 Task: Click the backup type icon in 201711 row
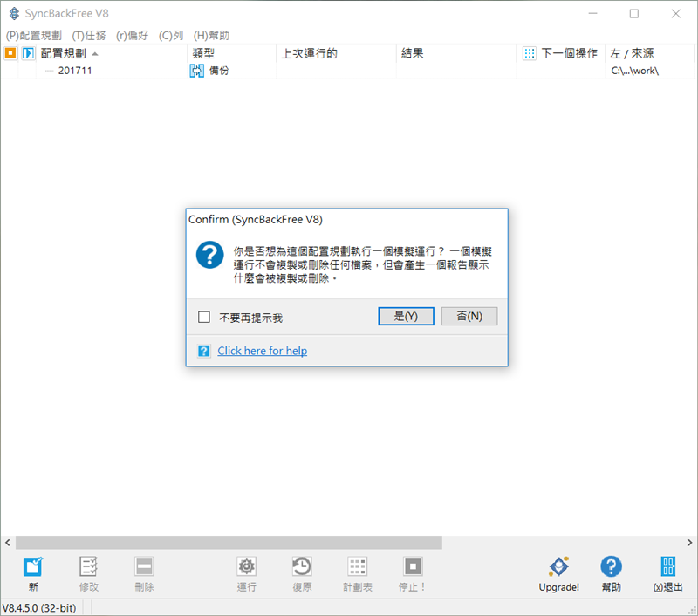pyautogui.click(x=197, y=71)
